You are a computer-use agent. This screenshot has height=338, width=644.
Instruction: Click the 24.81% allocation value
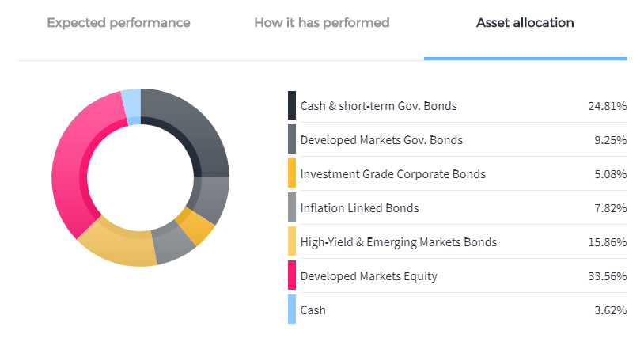[607, 106]
